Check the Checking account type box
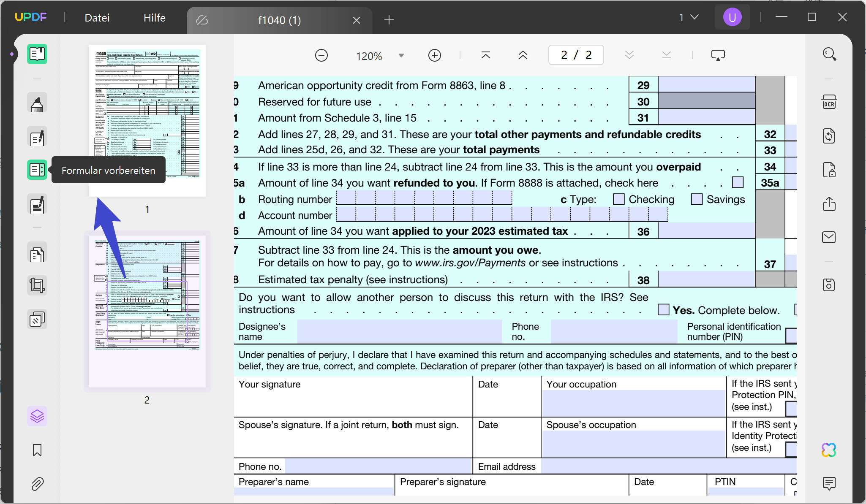The height and width of the screenshot is (504, 866). (619, 198)
